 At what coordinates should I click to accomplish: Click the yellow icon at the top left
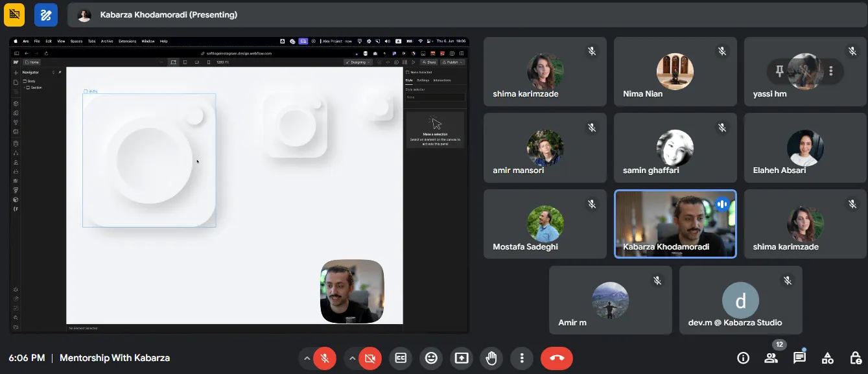point(14,14)
